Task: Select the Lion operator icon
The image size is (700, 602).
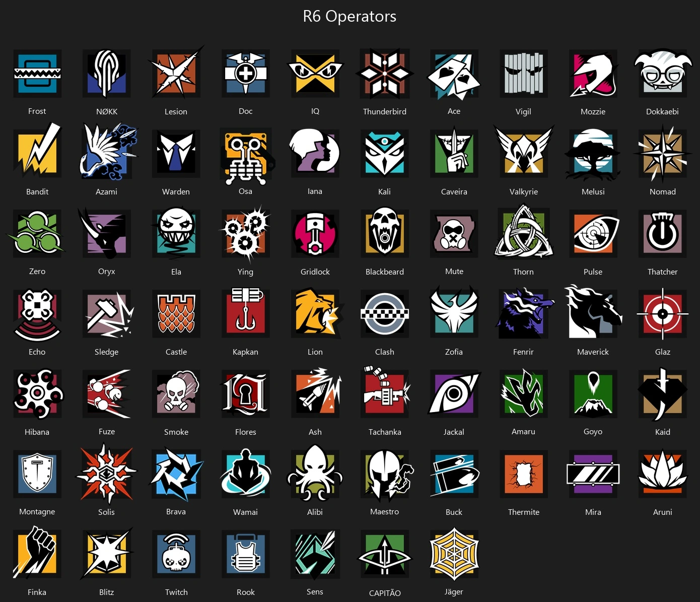Action: tap(316, 313)
